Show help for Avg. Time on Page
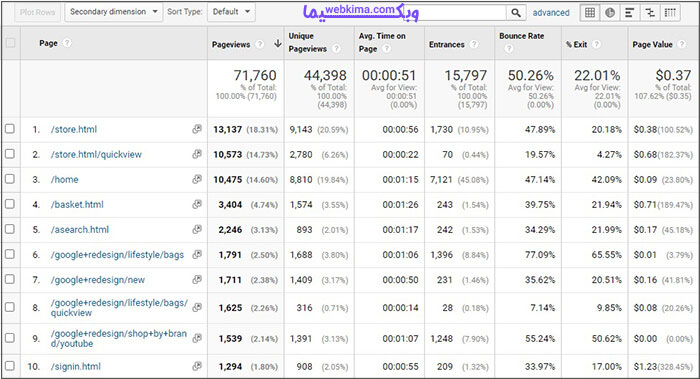Viewport: 700px width, 379px height. 387,48
